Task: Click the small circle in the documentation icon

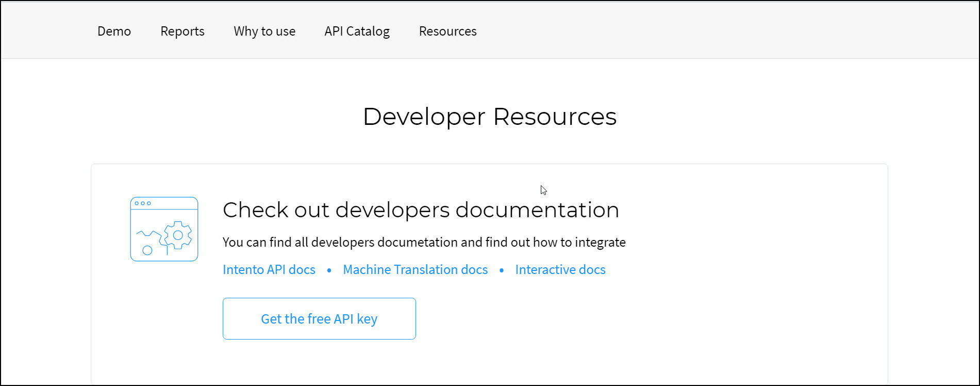Action: pyautogui.click(x=147, y=250)
